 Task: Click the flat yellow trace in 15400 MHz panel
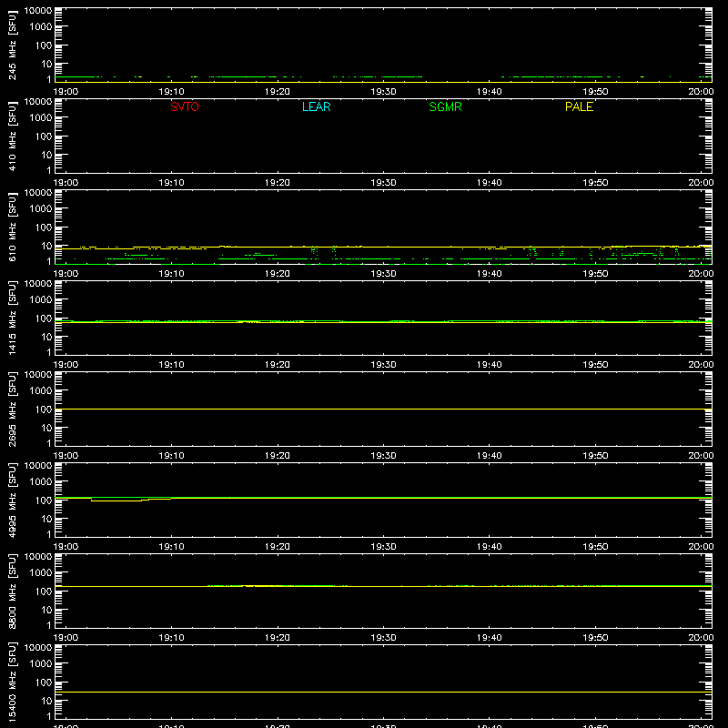383,692
